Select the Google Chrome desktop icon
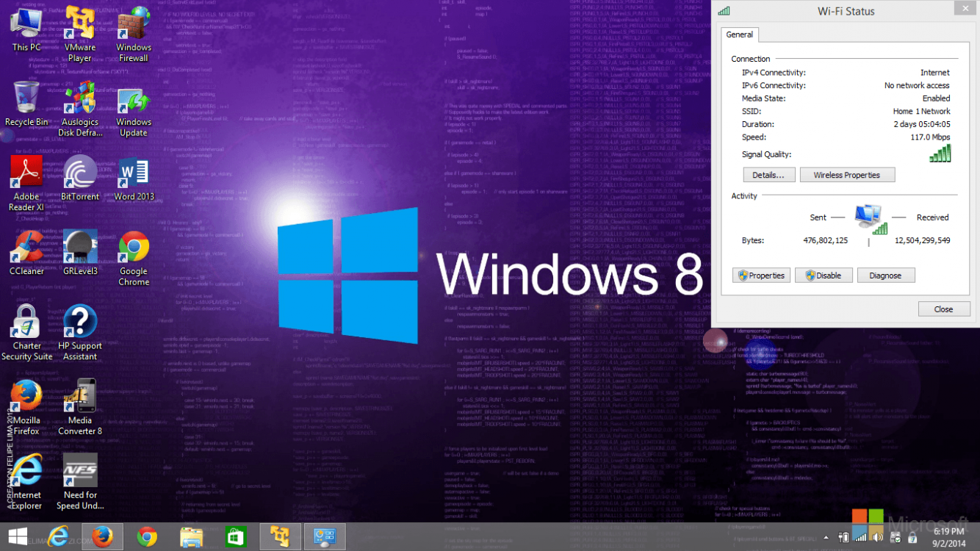This screenshot has width=980, height=551. 134,258
